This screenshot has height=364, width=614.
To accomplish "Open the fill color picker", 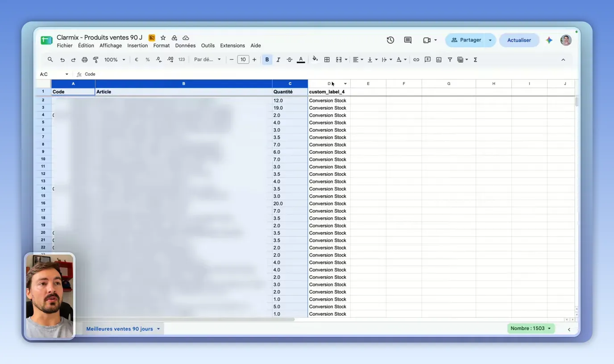I will click(x=315, y=59).
